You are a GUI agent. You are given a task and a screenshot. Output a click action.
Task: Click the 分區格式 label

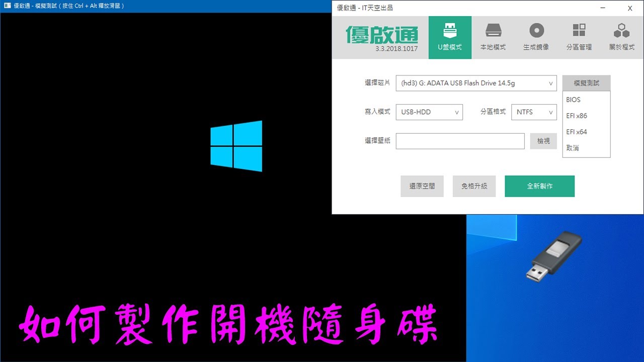click(x=493, y=112)
